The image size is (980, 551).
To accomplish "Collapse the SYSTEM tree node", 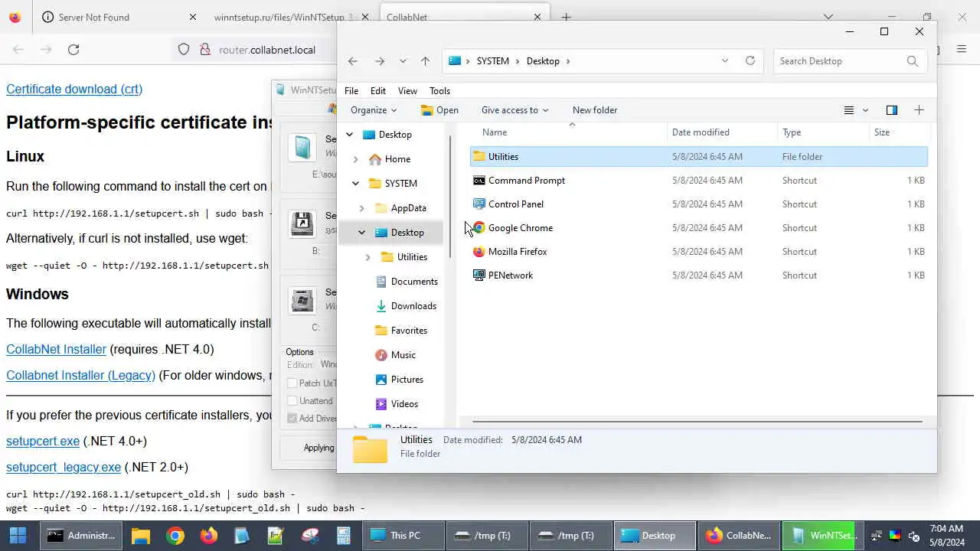I will pyautogui.click(x=355, y=184).
